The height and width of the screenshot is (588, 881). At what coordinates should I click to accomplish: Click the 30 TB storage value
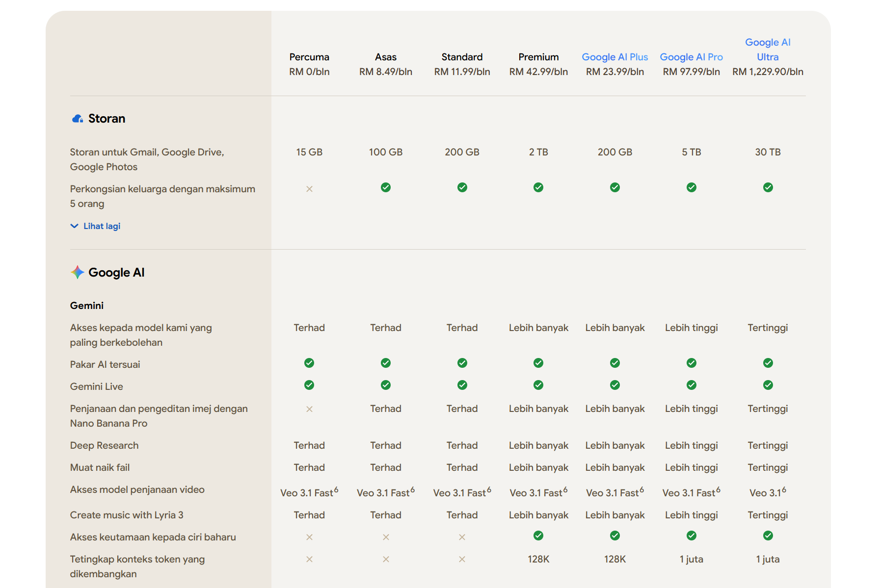pyautogui.click(x=768, y=152)
